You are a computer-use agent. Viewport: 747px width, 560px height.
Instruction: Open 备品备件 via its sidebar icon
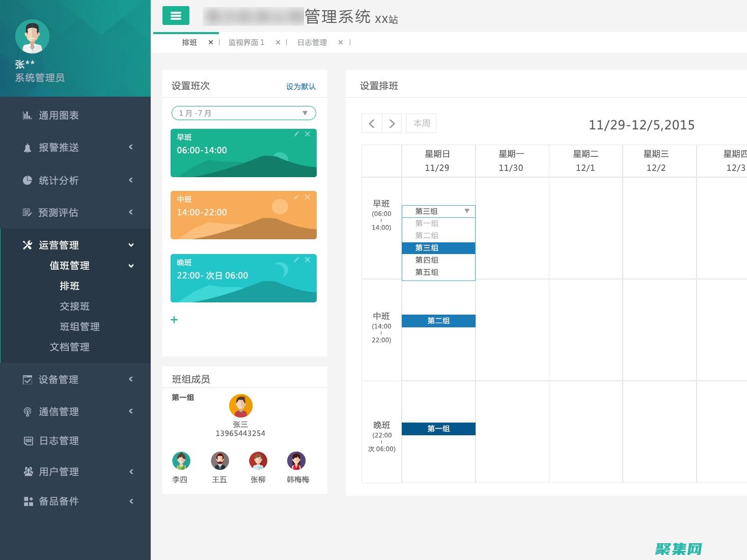pos(27,501)
